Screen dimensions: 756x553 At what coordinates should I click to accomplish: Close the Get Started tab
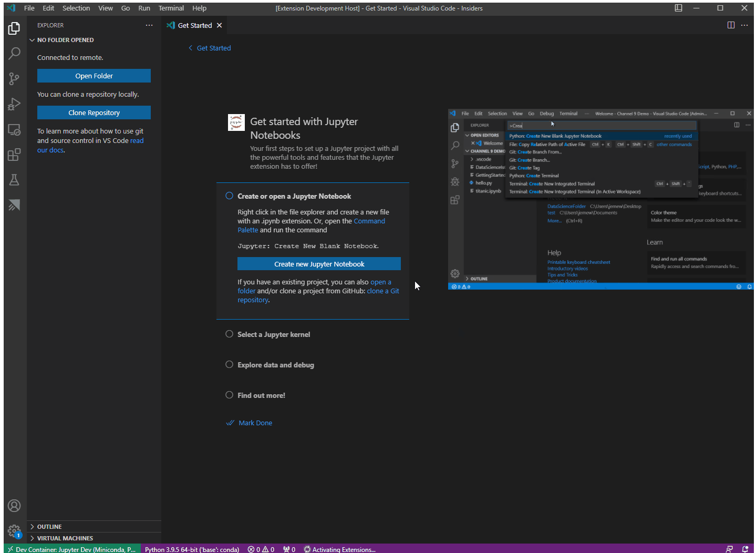point(220,25)
